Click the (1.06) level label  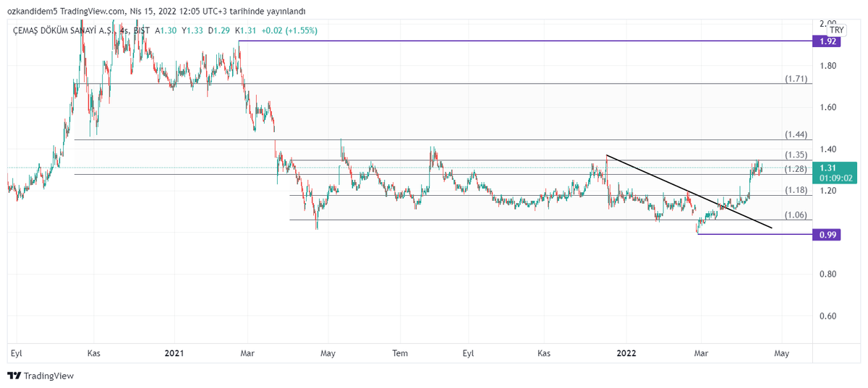(796, 215)
